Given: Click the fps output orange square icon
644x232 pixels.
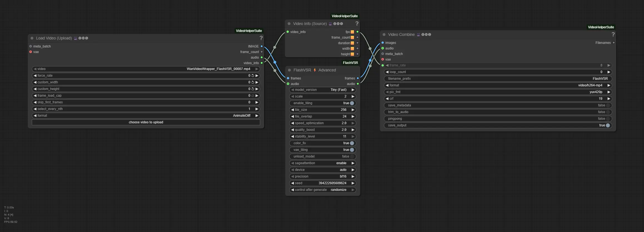Looking at the screenshot, I should [352, 32].
